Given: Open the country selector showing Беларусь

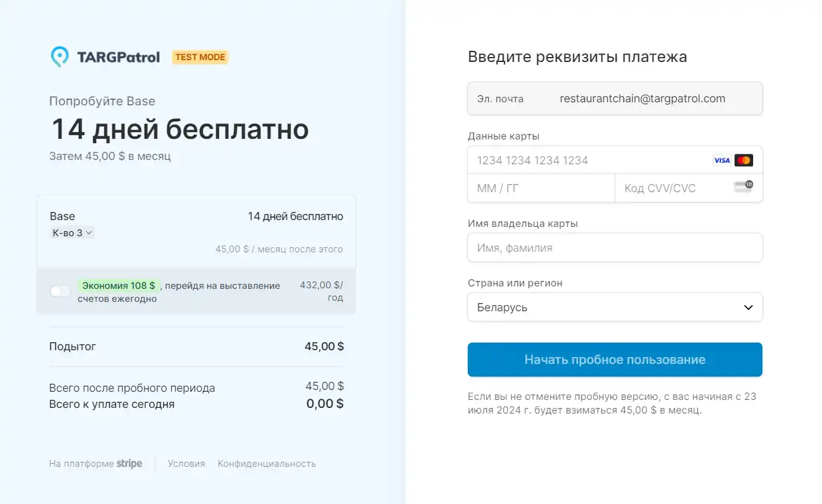Looking at the screenshot, I should click(x=615, y=307).
